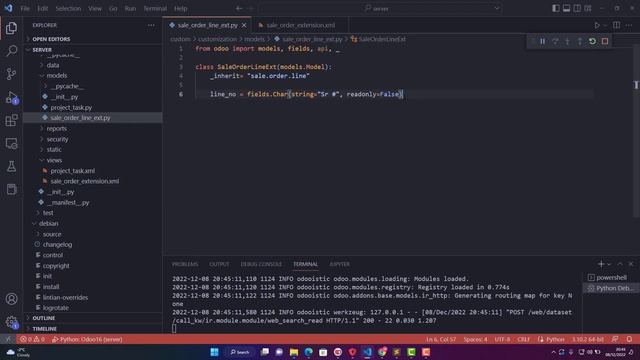Open the Remote Explorer view
640x360 pixels.
click(x=11, y=143)
